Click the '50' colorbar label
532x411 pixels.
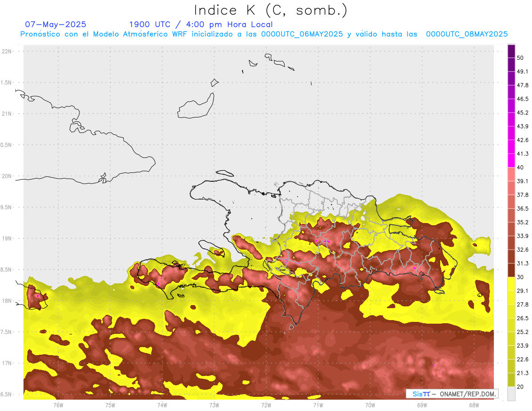(x=520, y=58)
